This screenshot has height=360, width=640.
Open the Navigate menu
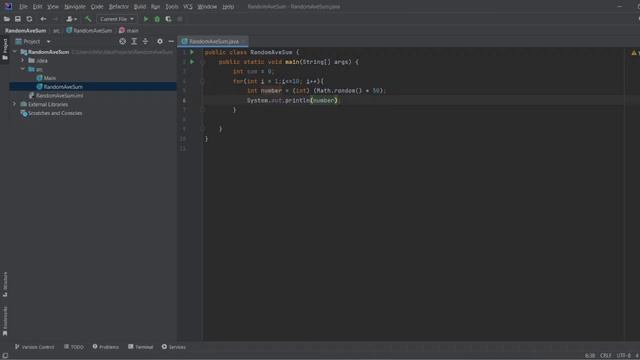click(x=75, y=7)
